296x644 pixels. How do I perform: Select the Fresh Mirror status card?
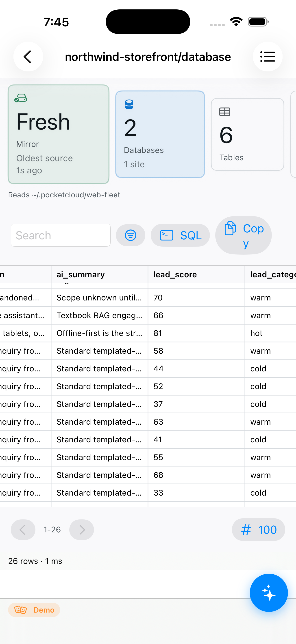59,134
